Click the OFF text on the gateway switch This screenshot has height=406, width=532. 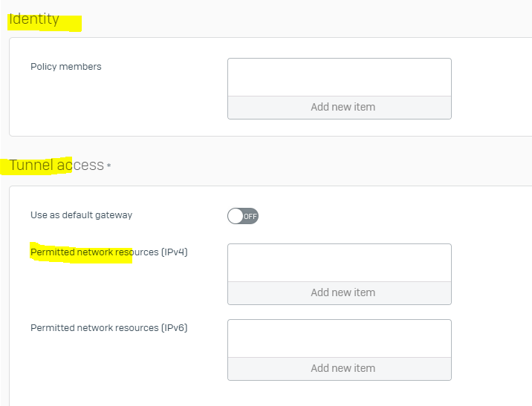tap(250, 217)
